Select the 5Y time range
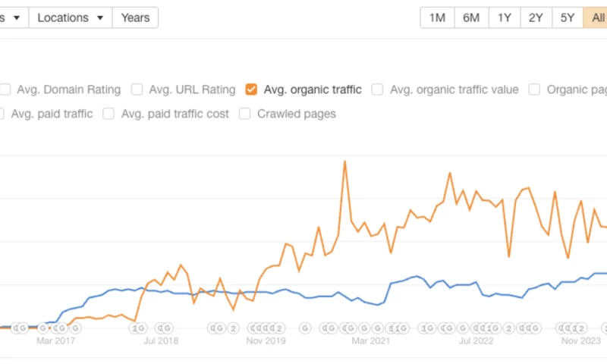The width and height of the screenshot is (607, 364). (x=568, y=17)
